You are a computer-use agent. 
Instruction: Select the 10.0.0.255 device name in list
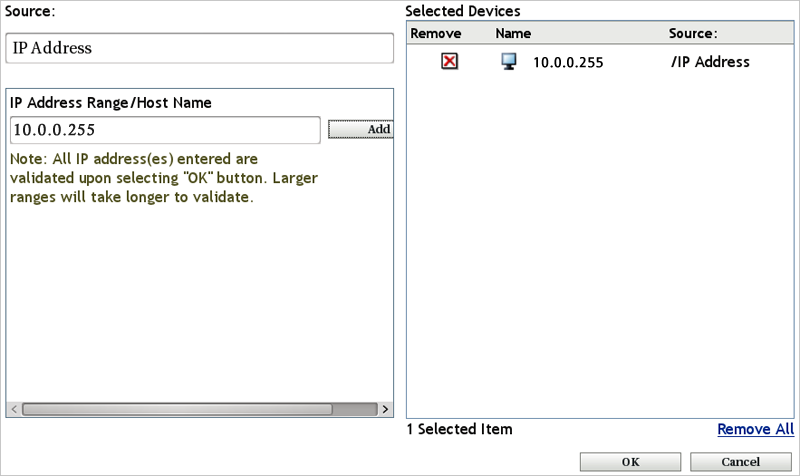tap(568, 62)
